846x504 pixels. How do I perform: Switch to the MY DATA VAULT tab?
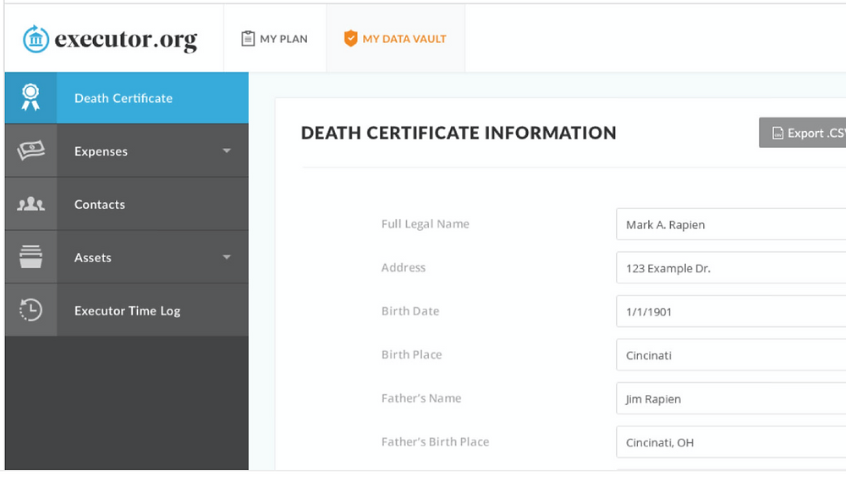(x=395, y=39)
